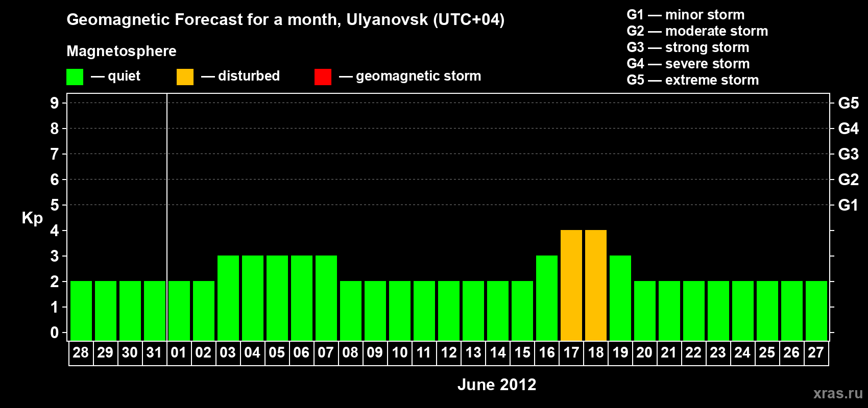Click the 'geomagnetic storm' legend label

click(418, 76)
